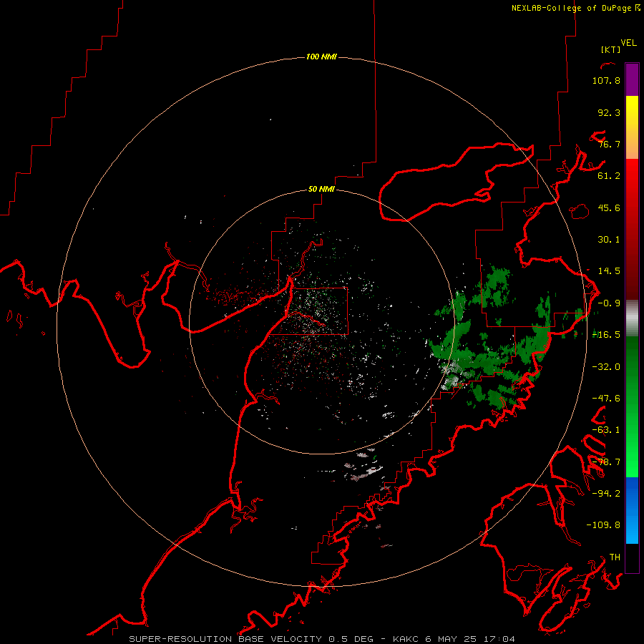The image size is (644, 644).
Task: Click the -63.1 velocity scale value
Action: 606,430
